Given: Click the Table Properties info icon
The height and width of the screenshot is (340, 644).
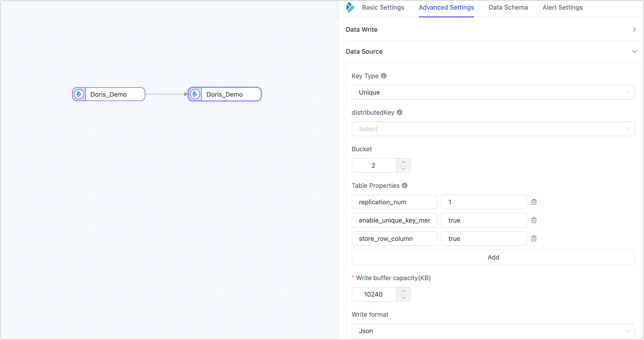Looking at the screenshot, I should coord(404,185).
